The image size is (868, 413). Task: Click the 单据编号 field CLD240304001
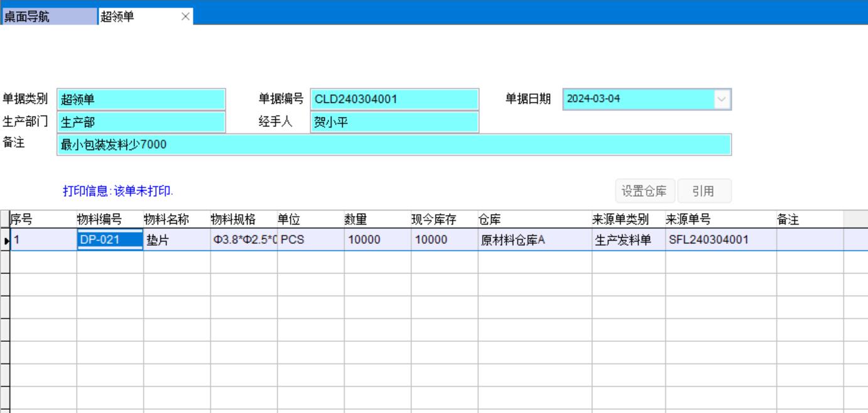pyautogui.click(x=394, y=99)
